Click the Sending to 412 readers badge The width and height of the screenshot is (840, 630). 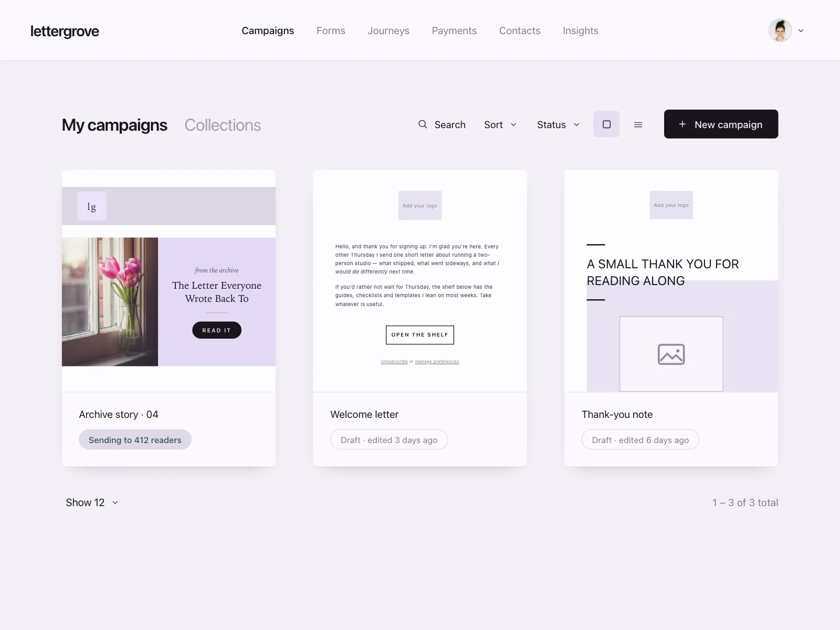(135, 440)
